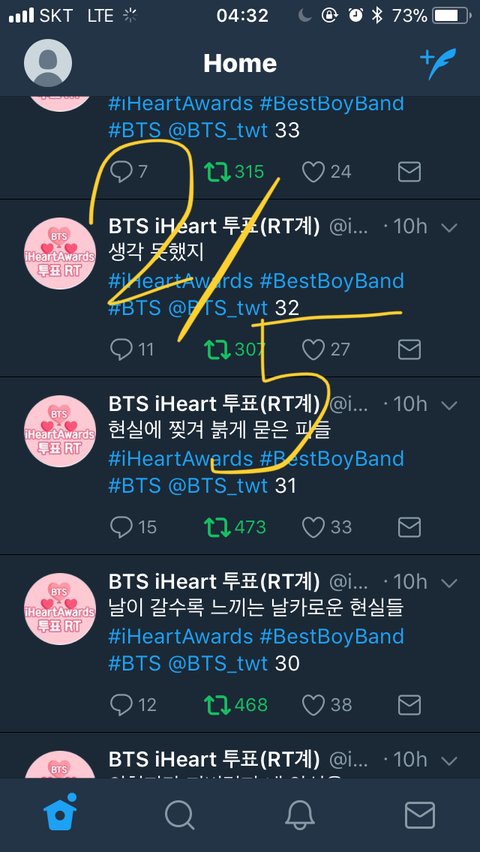
Task: Open the Search tab magnifier icon
Action: point(179,816)
